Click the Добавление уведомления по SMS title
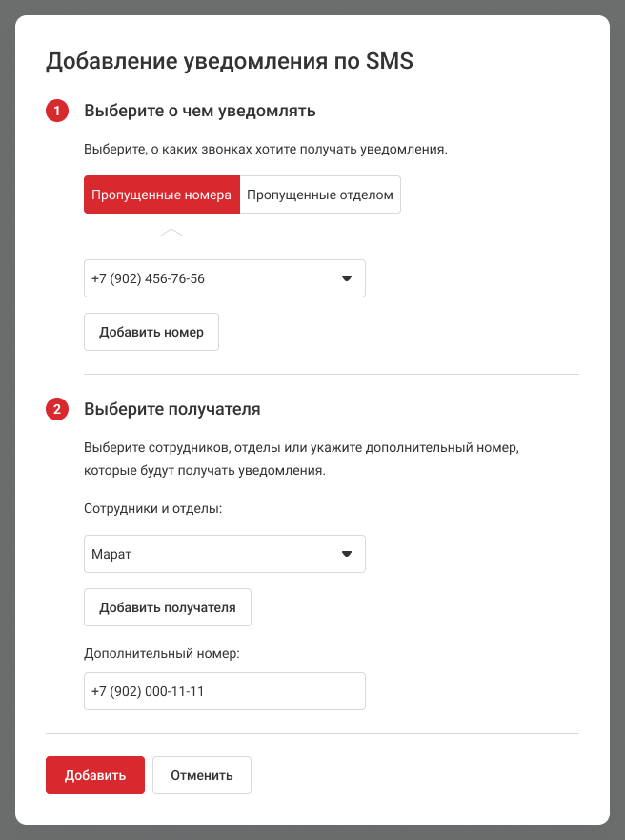 coord(230,62)
